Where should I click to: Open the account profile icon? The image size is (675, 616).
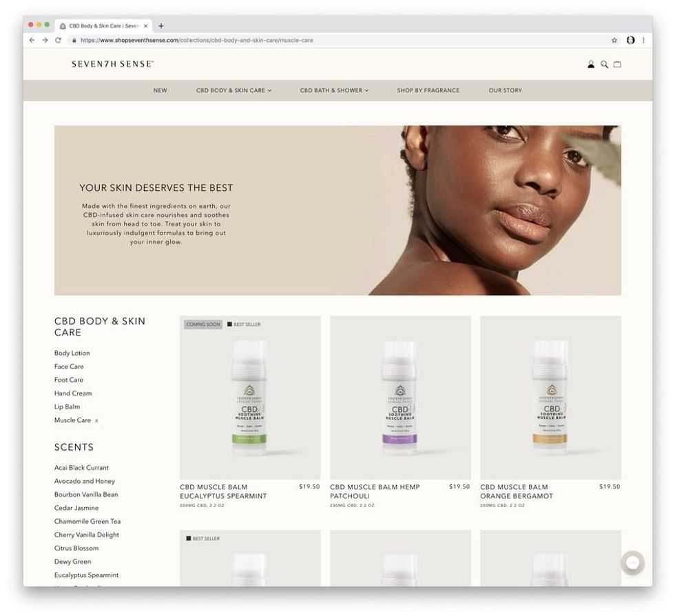[591, 64]
